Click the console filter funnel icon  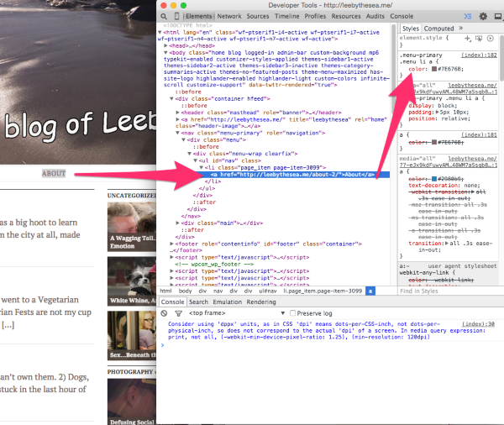point(176,313)
